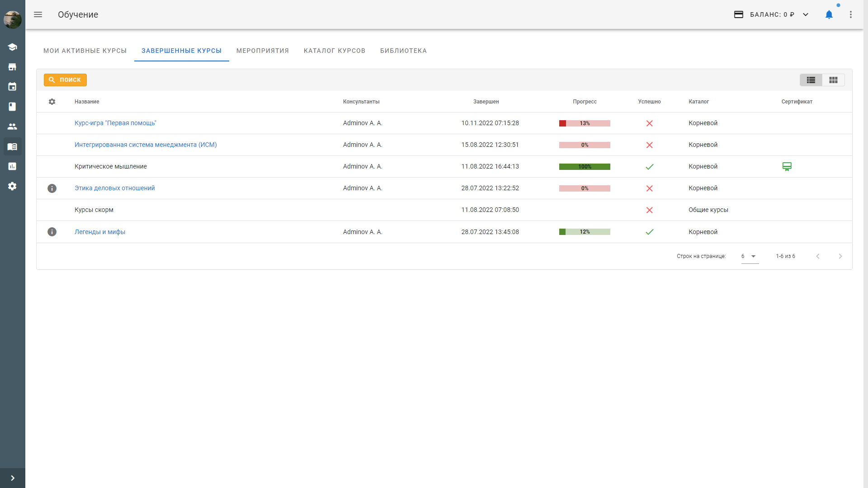
Task: Switch to grid tile view layout
Action: coord(833,80)
